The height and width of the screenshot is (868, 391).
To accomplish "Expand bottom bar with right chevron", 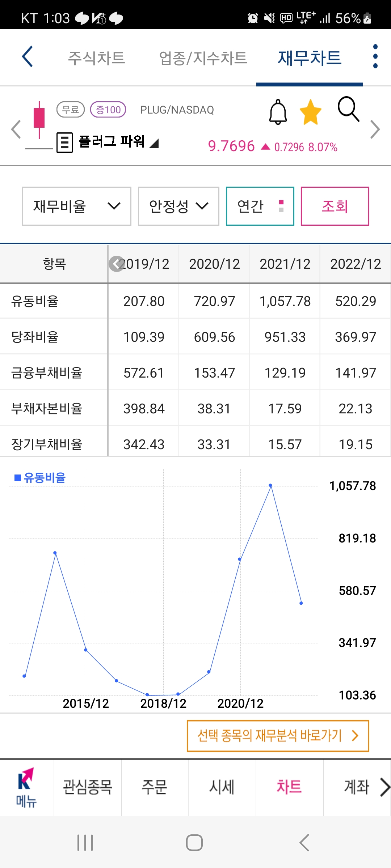I will click(x=385, y=787).
